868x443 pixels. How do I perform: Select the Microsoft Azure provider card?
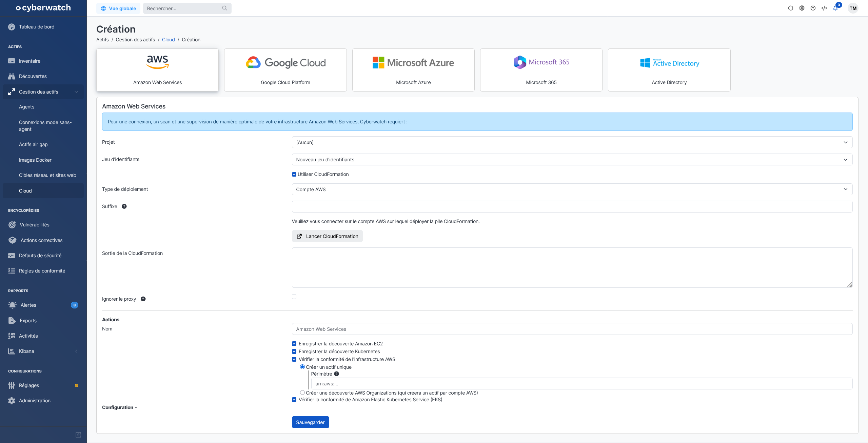coord(413,70)
